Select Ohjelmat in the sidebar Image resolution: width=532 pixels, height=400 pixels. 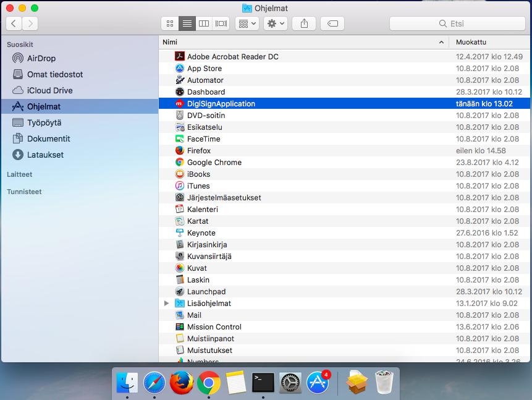(x=80, y=106)
